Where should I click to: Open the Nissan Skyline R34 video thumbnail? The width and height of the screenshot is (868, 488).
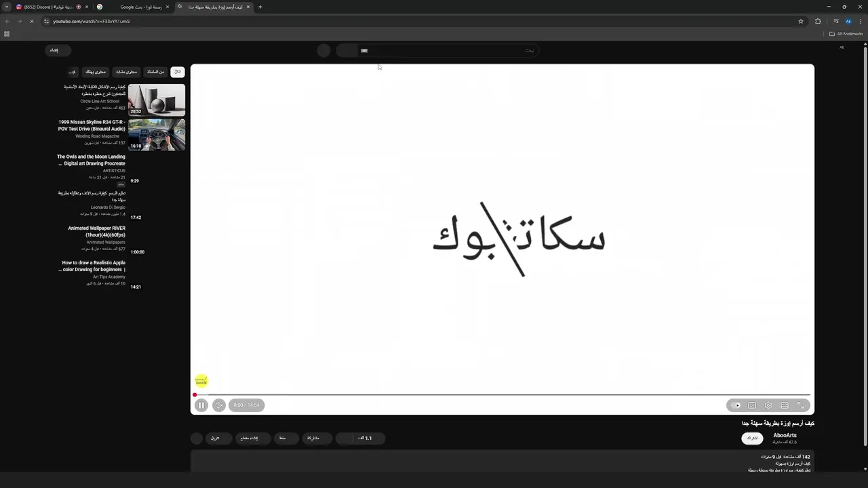click(x=157, y=135)
